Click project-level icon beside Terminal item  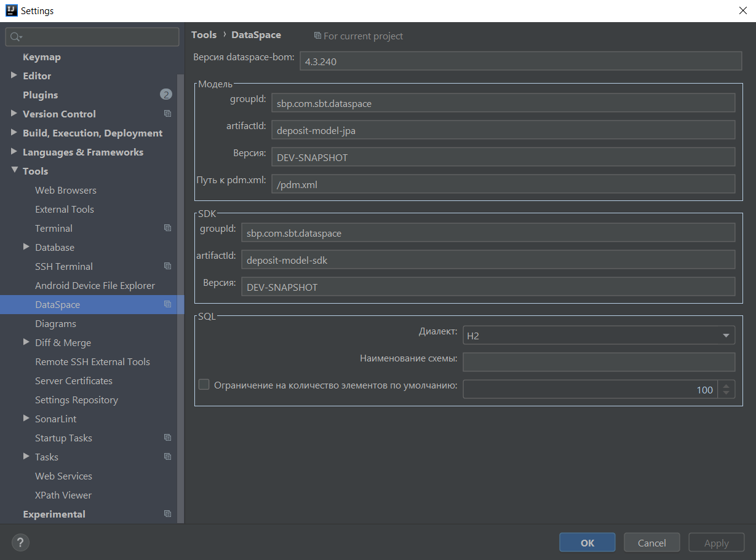[x=167, y=228]
